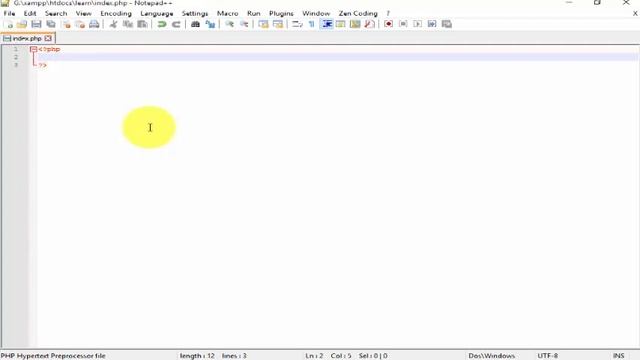Click 'Dos\Windows' line-ending status entry
This screenshot has height=360, width=640.
(x=491, y=356)
